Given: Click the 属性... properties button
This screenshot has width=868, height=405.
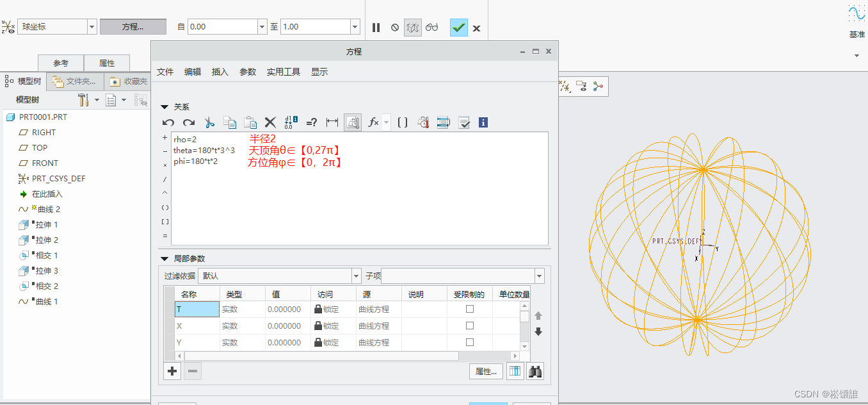Looking at the screenshot, I should tap(486, 372).
